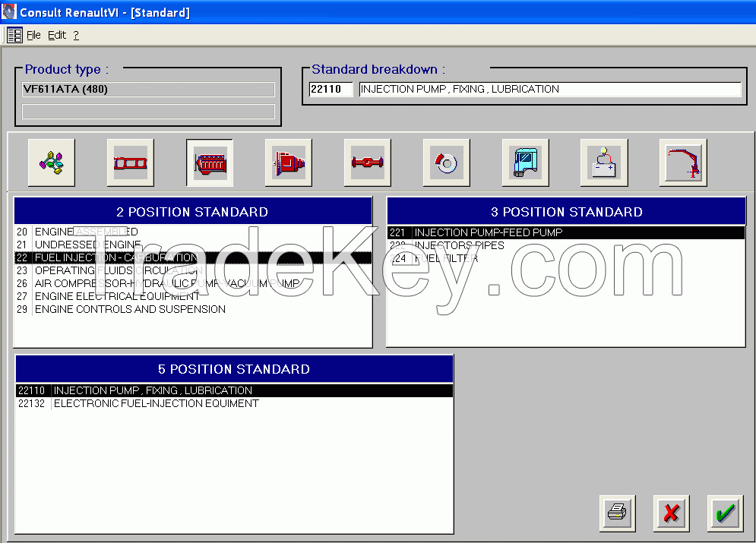Image resolution: width=756 pixels, height=543 pixels.
Task: Click the multicolored components group icon
Action: pos(52,163)
